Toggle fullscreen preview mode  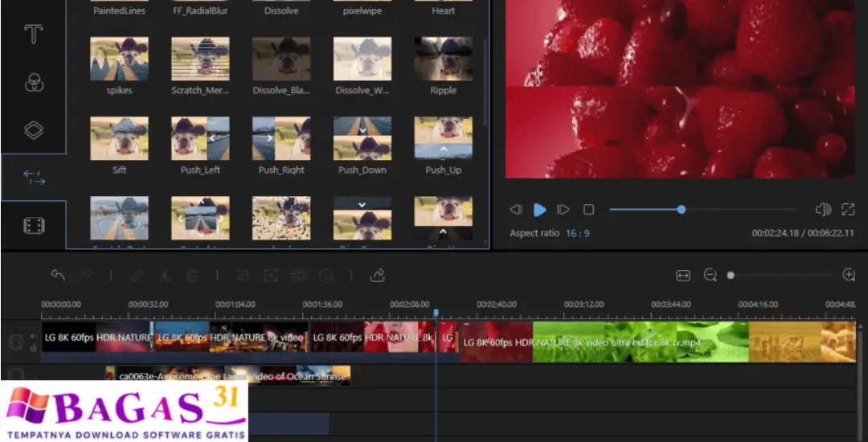click(848, 210)
